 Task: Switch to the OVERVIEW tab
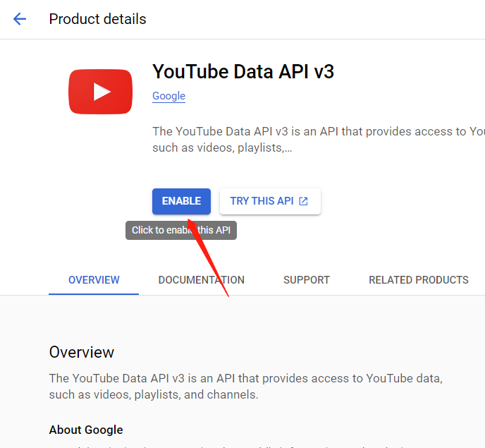coord(94,280)
